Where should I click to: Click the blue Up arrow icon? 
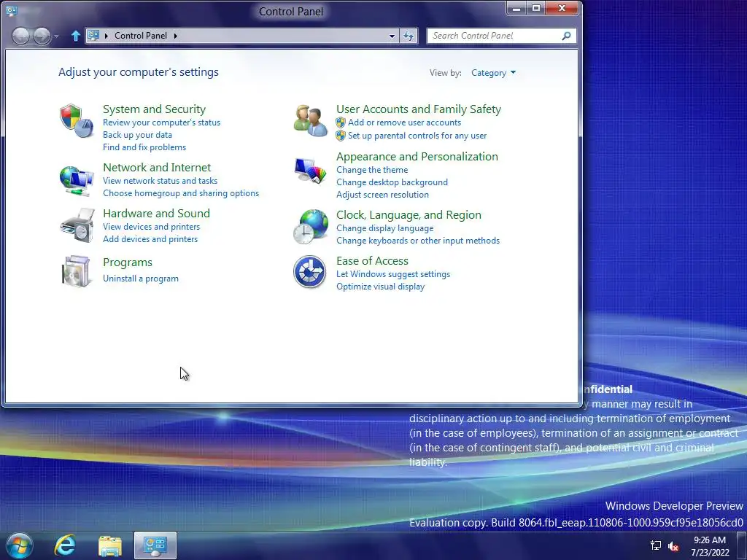click(75, 36)
